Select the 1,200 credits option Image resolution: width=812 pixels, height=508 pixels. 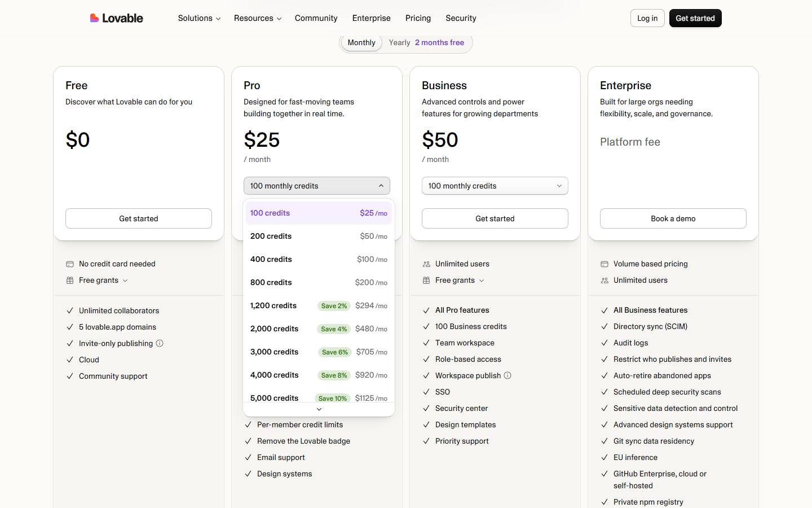(x=319, y=305)
